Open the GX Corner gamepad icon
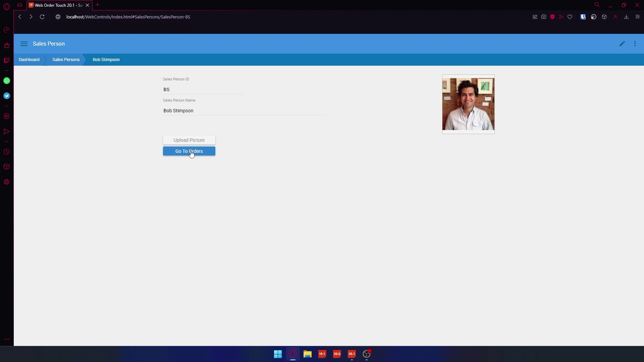The height and width of the screenshot is (362, 644). [20, 5]
